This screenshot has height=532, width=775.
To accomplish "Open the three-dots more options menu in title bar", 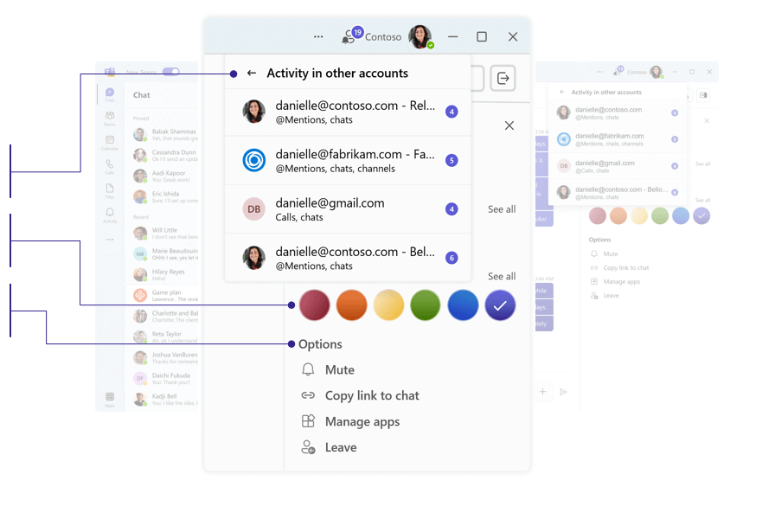I will pos(318,37).
